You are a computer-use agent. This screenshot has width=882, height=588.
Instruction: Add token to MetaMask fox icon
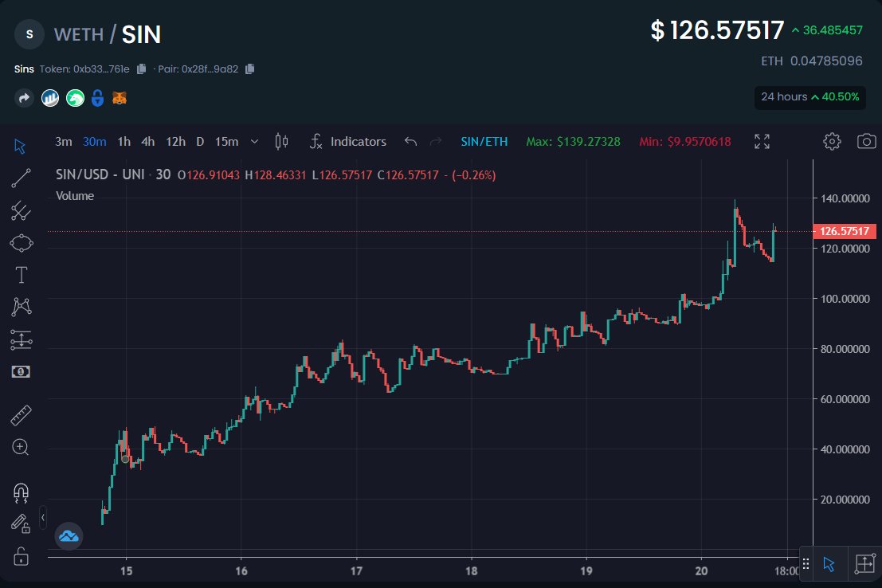[120, 99]
